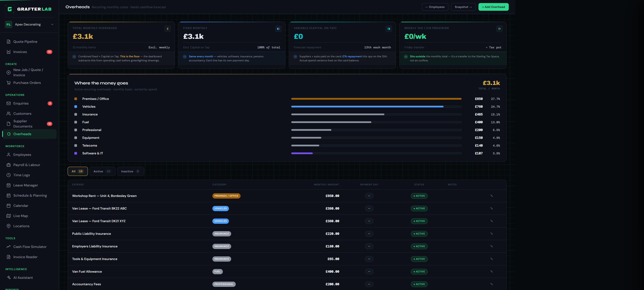The image size is (644, 290).
Task: Open Time Logs
Action: [30, 175]
